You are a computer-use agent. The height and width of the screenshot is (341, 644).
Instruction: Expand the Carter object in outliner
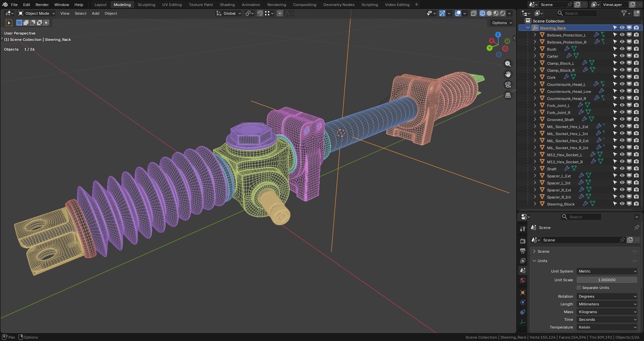535,56
